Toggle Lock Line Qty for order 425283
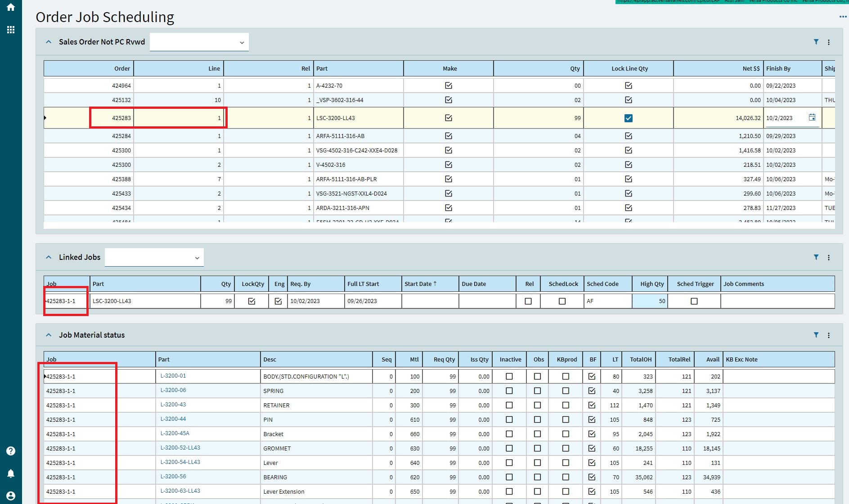Image resolution: width=849 pixels, height=504 pixels. (x=628, y=118)
